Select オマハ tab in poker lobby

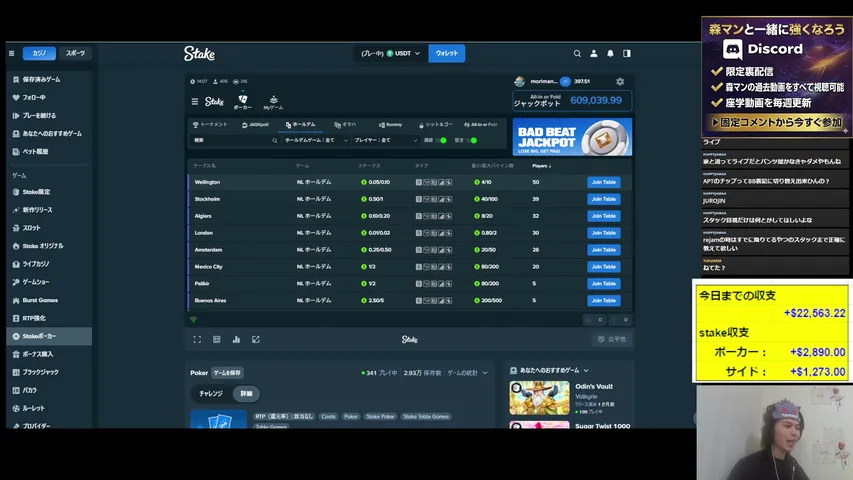click(345, 125)
